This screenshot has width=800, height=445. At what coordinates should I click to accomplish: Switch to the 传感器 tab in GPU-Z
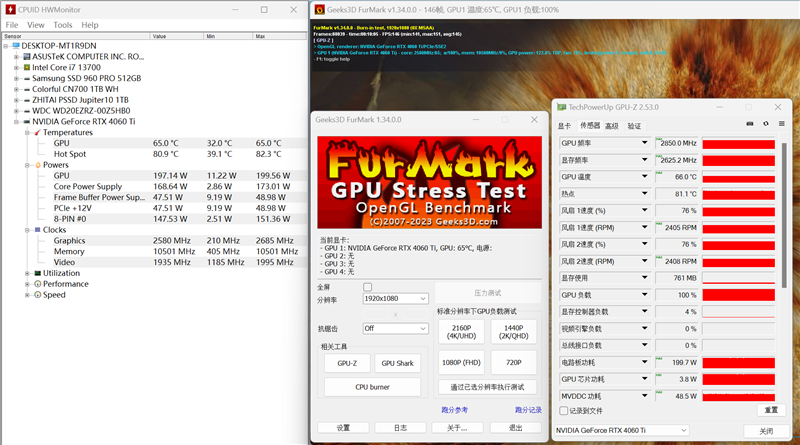(590, 125)
